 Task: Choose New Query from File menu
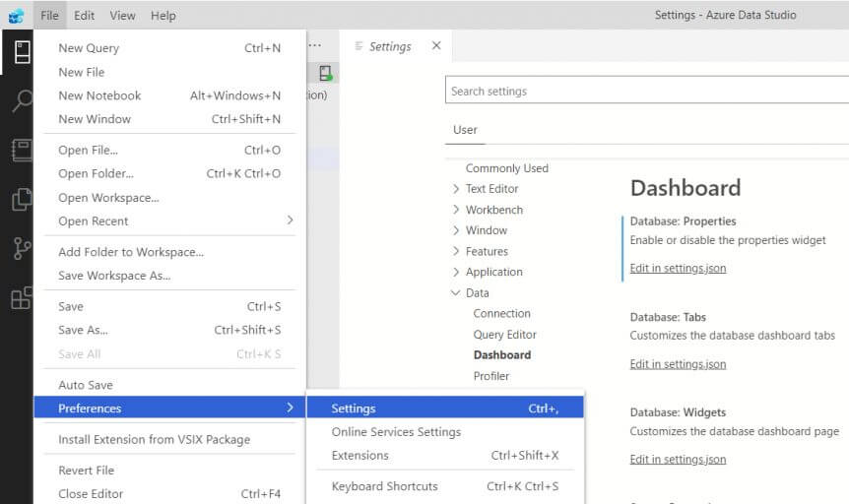[x=169, y=48]
